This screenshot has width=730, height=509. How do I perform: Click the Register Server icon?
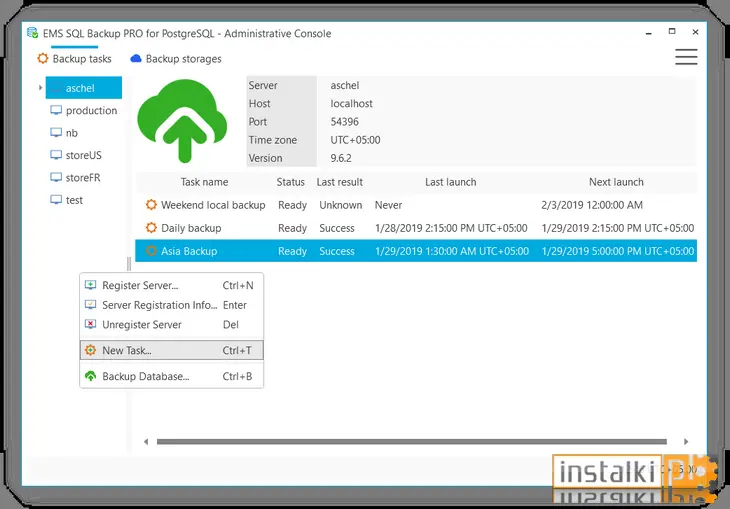(90, 285)
